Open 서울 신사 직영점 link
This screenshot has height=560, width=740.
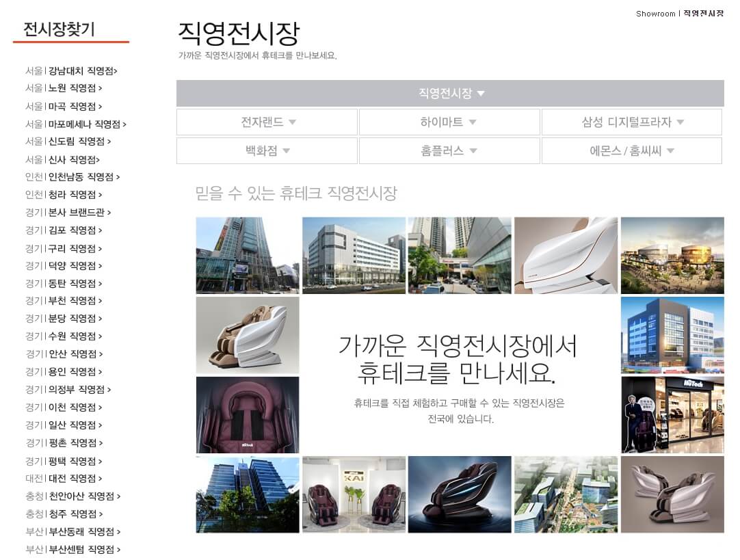coord(63,159)
